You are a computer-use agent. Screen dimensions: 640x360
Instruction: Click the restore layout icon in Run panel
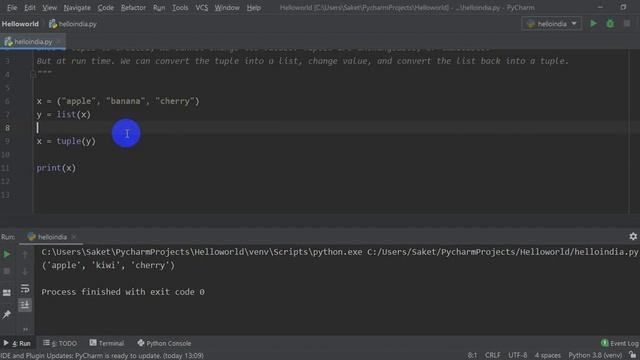(x=7, y=293)
